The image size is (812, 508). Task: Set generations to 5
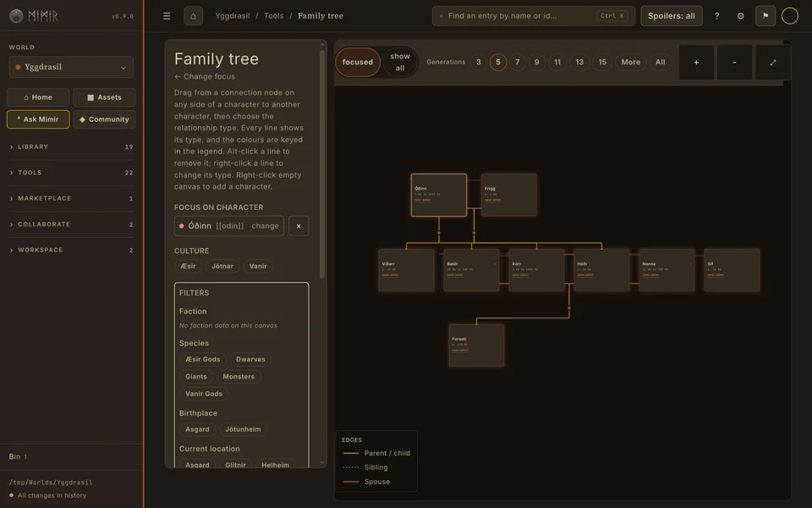pyautogui.click(x=497, y=62)
